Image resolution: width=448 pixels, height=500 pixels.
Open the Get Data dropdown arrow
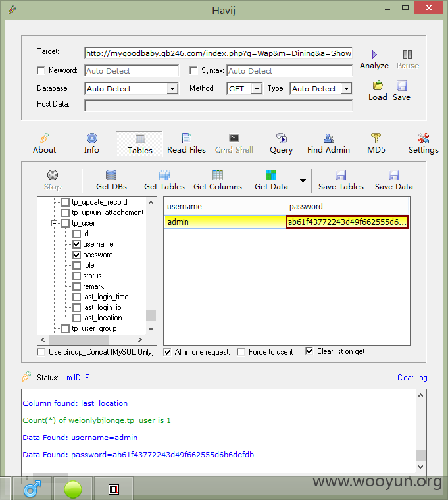303,180
